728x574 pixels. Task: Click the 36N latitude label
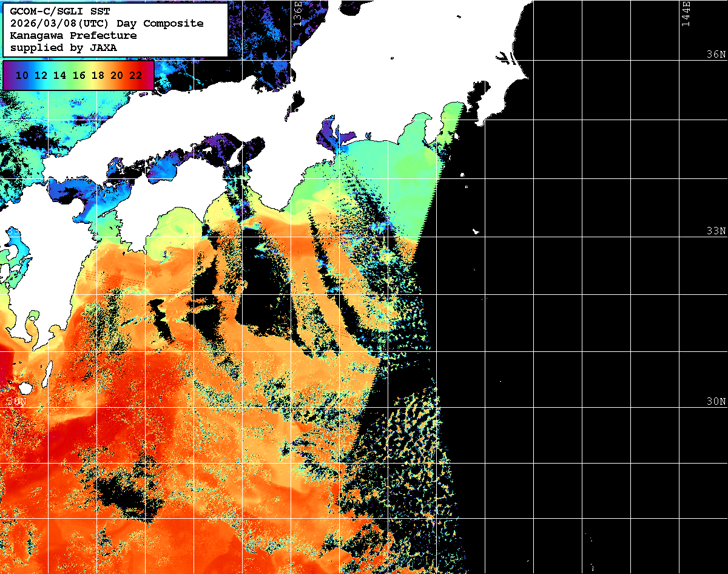[716, 54]
